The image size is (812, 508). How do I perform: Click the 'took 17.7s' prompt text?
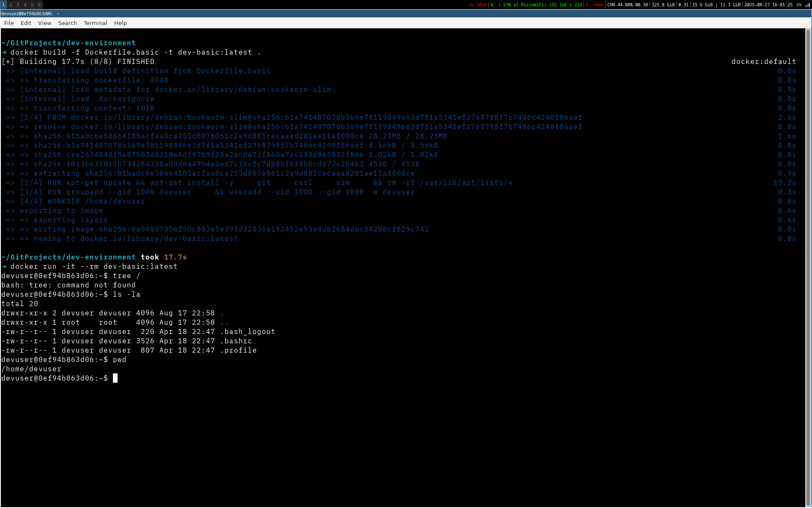click(x=164, y=257)
